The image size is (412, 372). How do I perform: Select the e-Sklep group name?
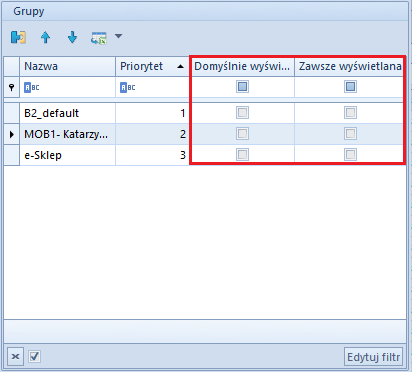tap(43, 155)
